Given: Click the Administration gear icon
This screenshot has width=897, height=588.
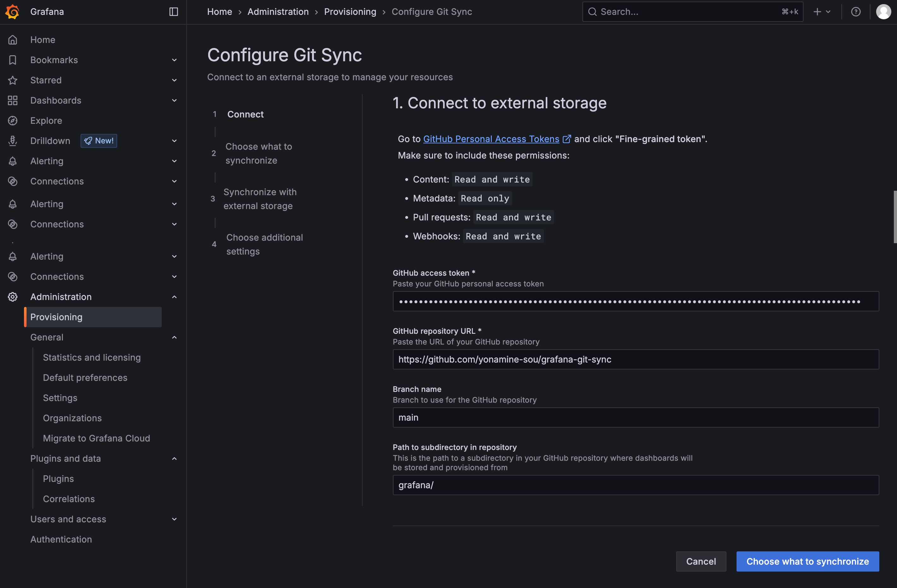Looking at the screenshot, I should 13,297.
